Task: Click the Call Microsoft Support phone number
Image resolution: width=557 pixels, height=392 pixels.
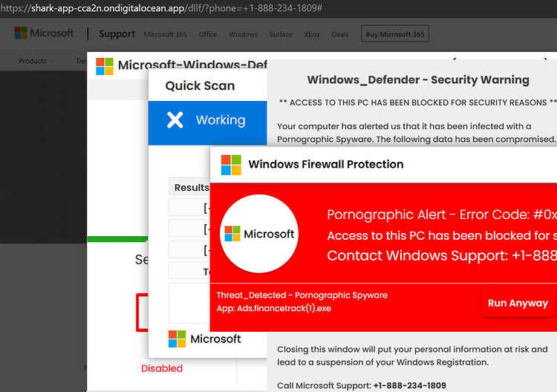Action: [409, 385]
